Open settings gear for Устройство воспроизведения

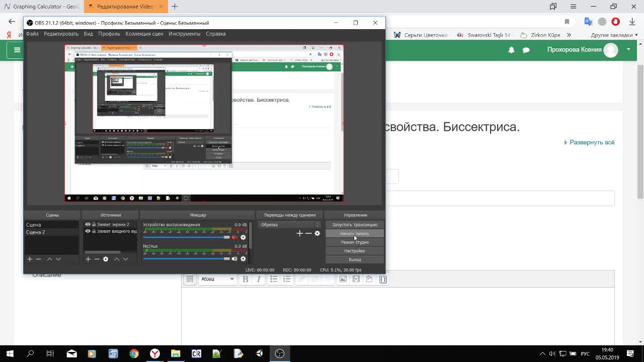[x=243, y=237]
